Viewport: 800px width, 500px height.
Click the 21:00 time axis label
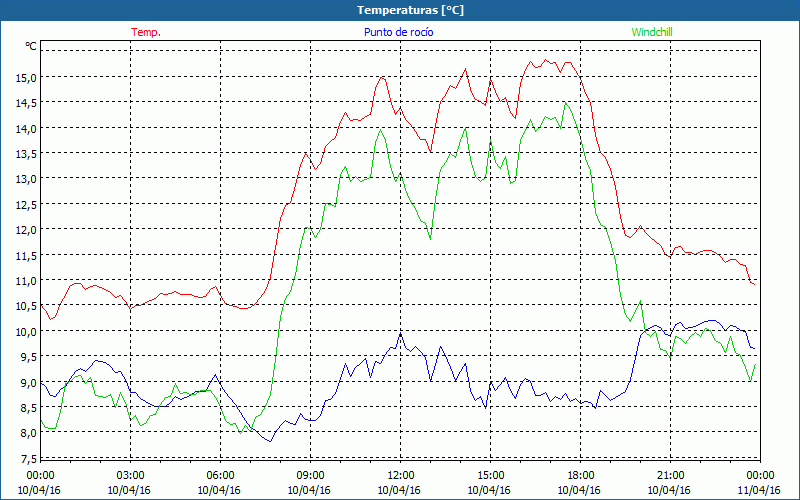670,475
